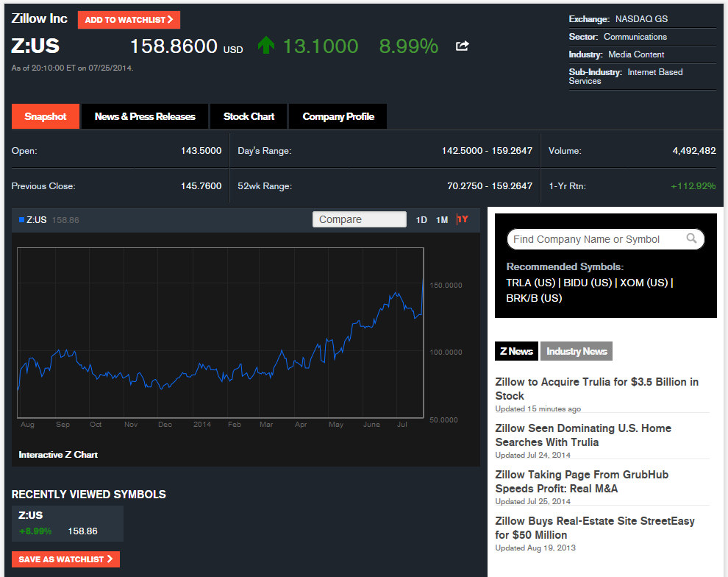Open the News & Press Releases tab

[145, 116]
